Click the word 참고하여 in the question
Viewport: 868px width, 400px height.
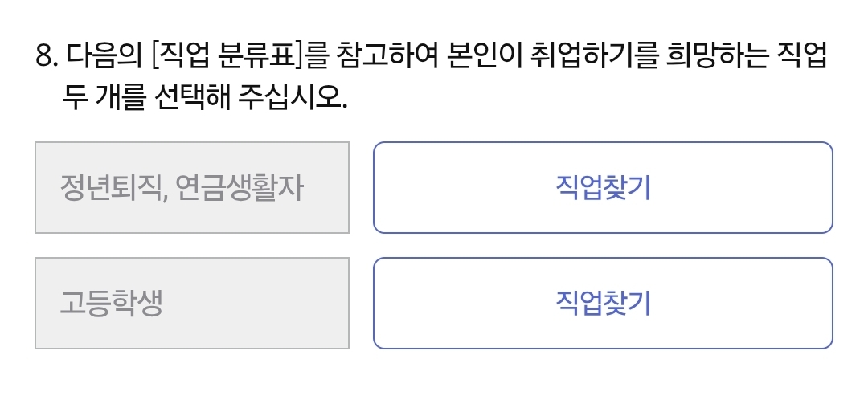377,57
